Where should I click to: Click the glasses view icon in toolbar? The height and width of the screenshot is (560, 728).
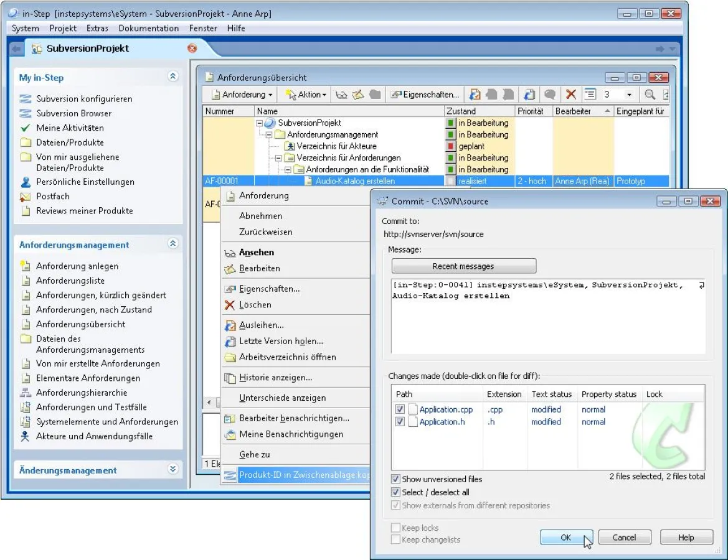[341, 95]
